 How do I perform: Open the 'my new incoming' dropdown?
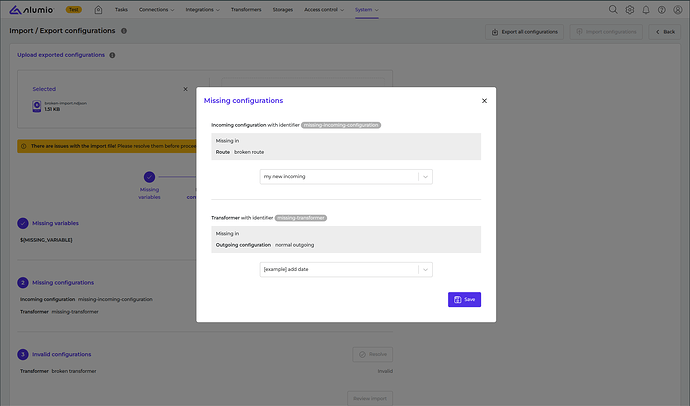click(345, 176)
